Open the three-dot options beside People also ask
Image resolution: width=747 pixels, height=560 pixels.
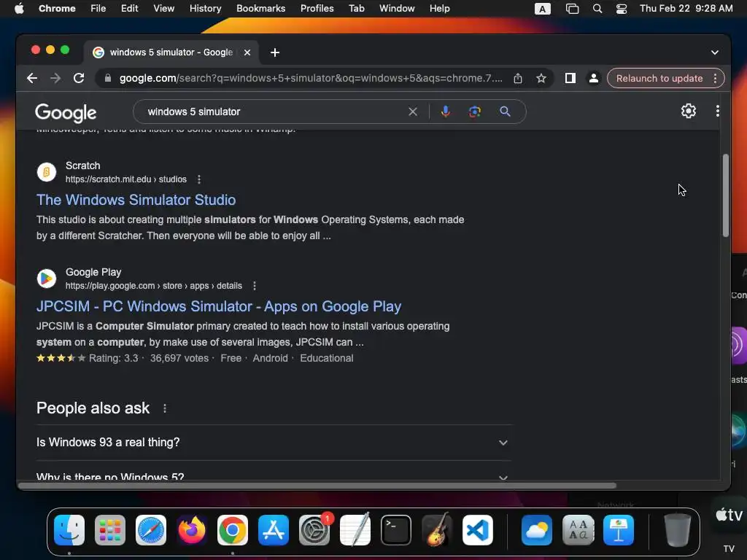tap(165, 408)
